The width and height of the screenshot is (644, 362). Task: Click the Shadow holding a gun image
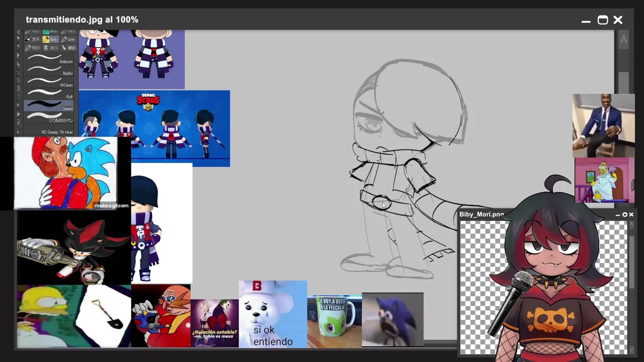[73, 248]
